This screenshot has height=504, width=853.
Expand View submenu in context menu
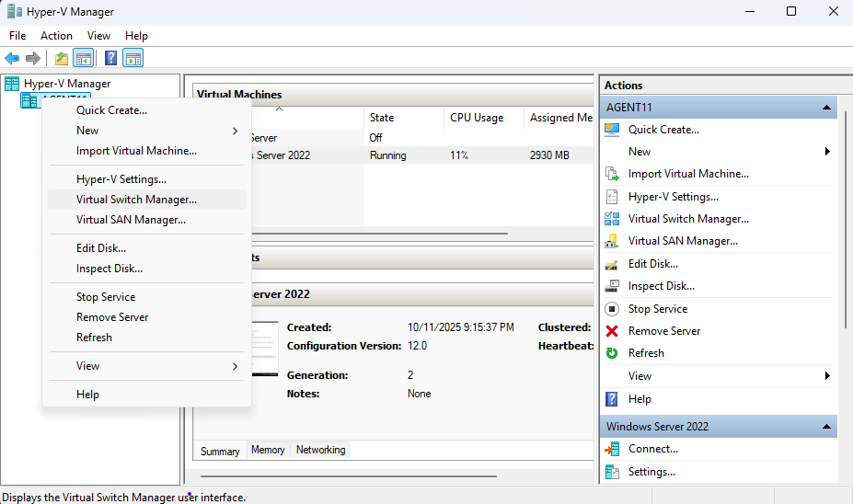point(146,366)
